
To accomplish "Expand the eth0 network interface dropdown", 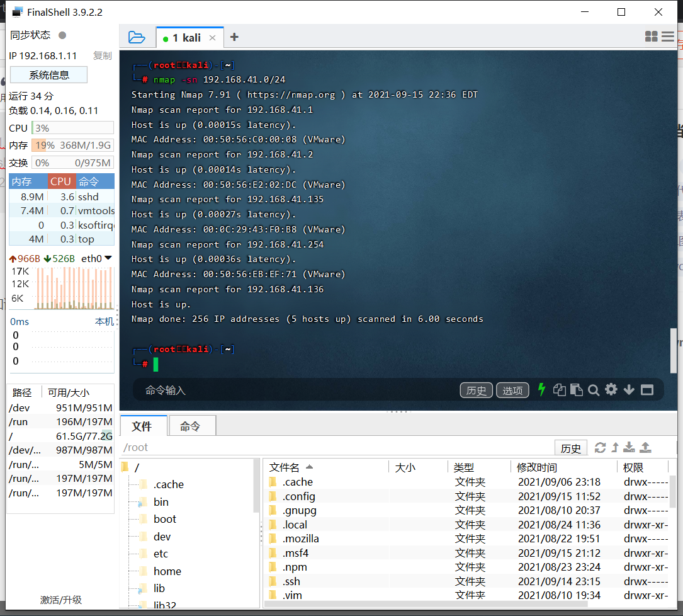I will (x=108, y=258).
